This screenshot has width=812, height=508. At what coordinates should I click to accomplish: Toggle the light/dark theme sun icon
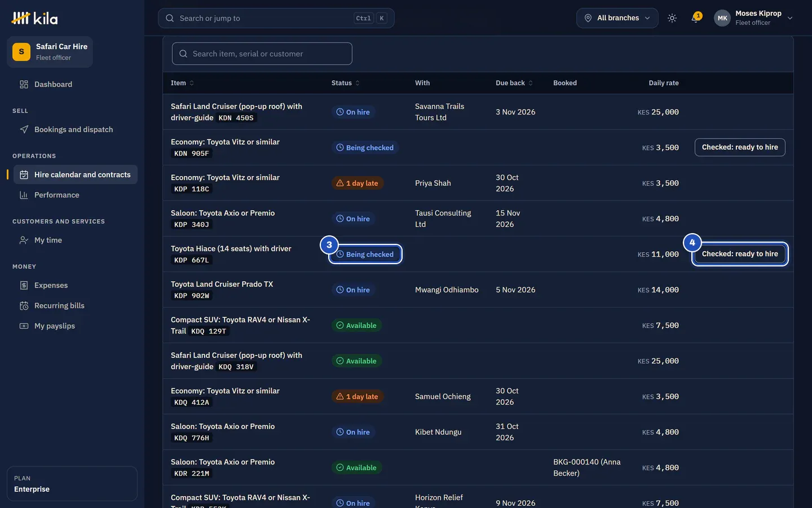(x=672, y=18)
